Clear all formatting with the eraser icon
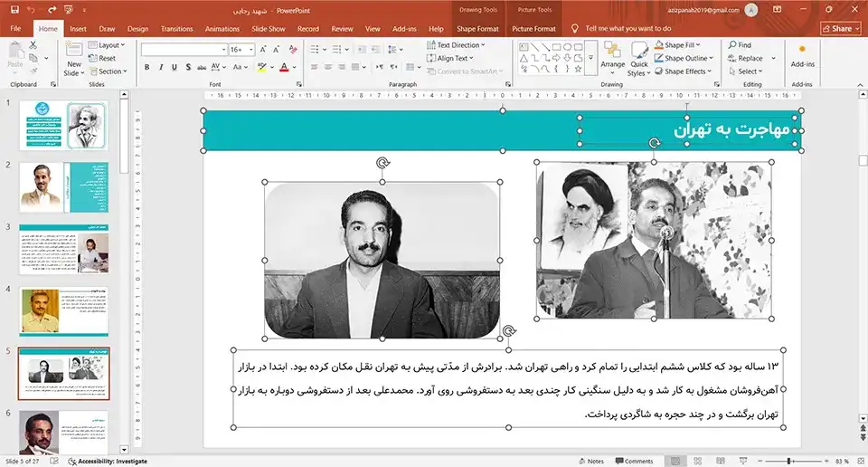Image resolution: width=868 pixels, height=467 pixels. pos(293,49)
